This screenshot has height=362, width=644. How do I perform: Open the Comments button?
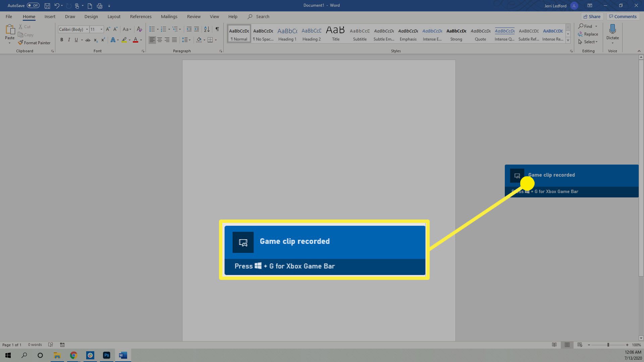tap(623, 16)
